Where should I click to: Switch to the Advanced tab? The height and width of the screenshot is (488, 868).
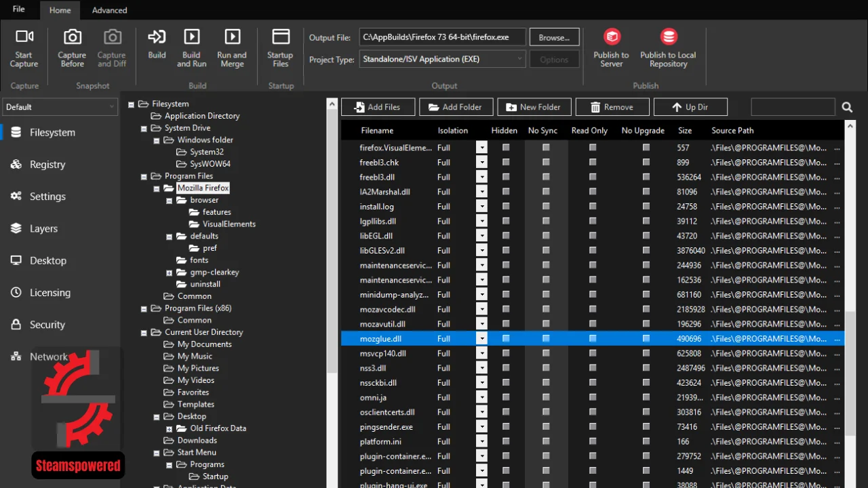click(110, 10)
